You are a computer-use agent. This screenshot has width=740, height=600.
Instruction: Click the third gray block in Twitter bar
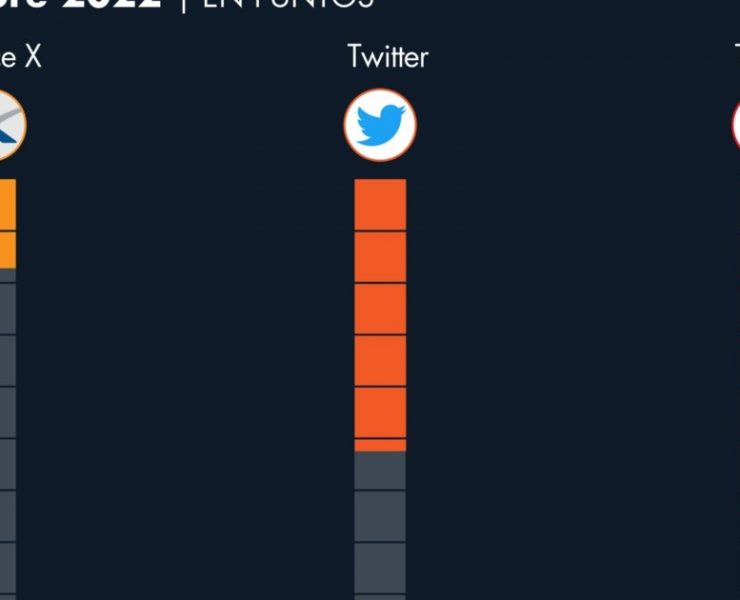tap(380, 568)
